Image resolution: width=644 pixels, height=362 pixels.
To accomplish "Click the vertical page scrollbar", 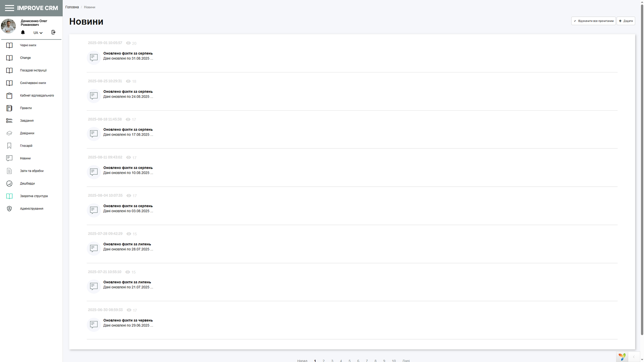I will pyautogui.click(x=642, y=168).
